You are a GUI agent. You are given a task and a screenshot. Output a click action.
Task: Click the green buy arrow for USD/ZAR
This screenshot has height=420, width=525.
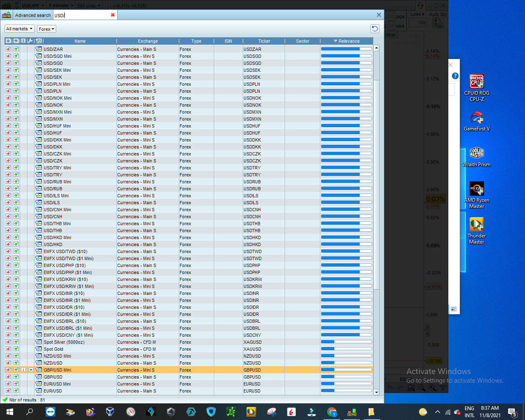[x=16, y=49]
